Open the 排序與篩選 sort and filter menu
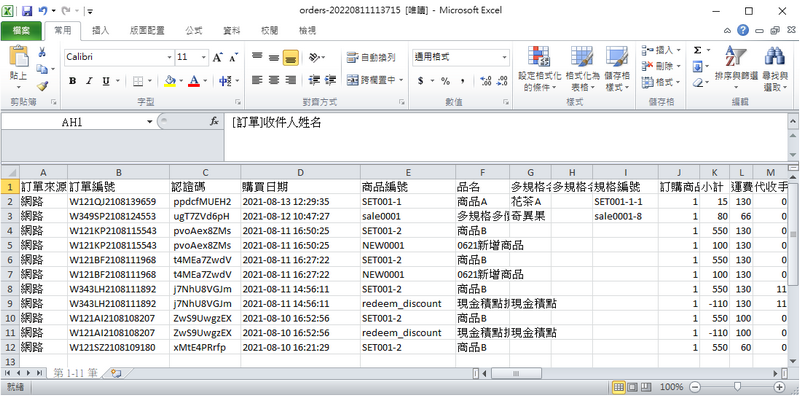 coord(736,69)
